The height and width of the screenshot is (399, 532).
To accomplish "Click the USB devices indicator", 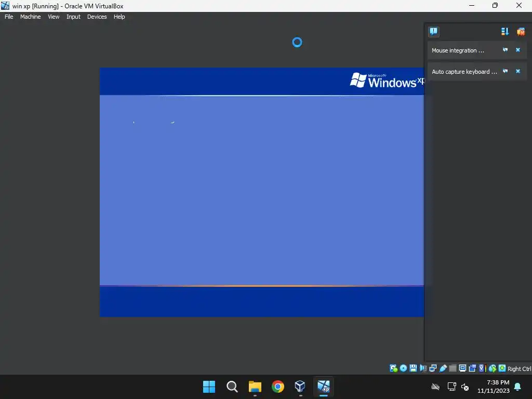I will click(443, 368).
